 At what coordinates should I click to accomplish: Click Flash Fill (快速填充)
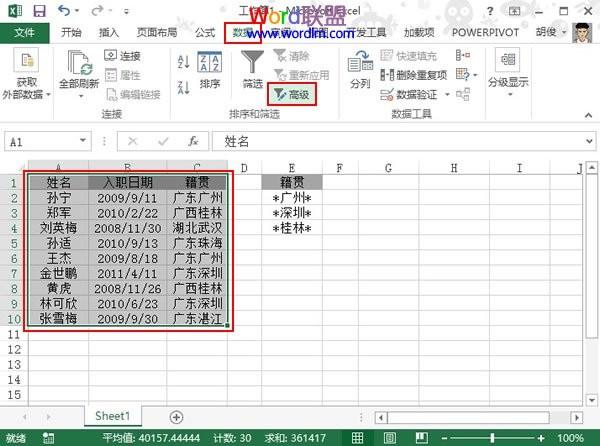click(x=408, y=56)
